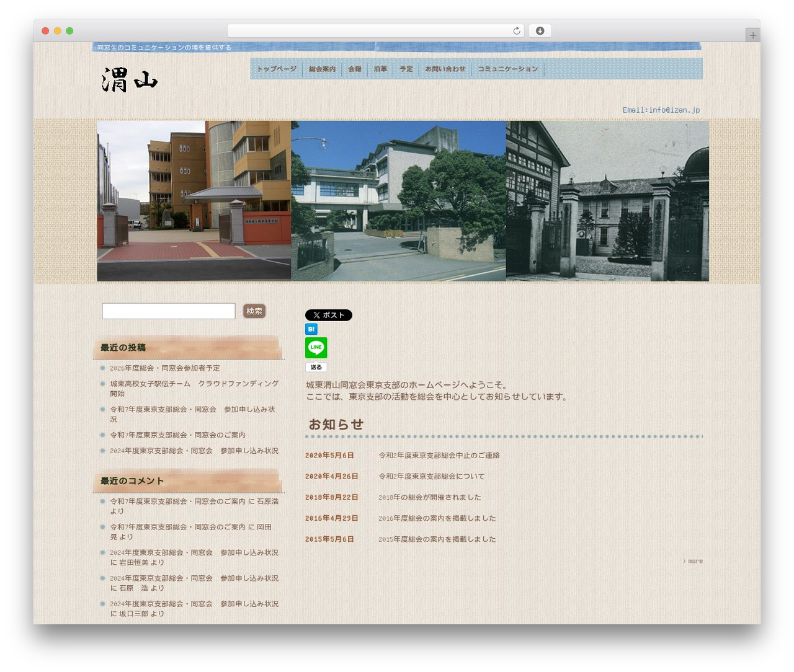
Task: Add a new browser tab
Action: coord(752,35)
